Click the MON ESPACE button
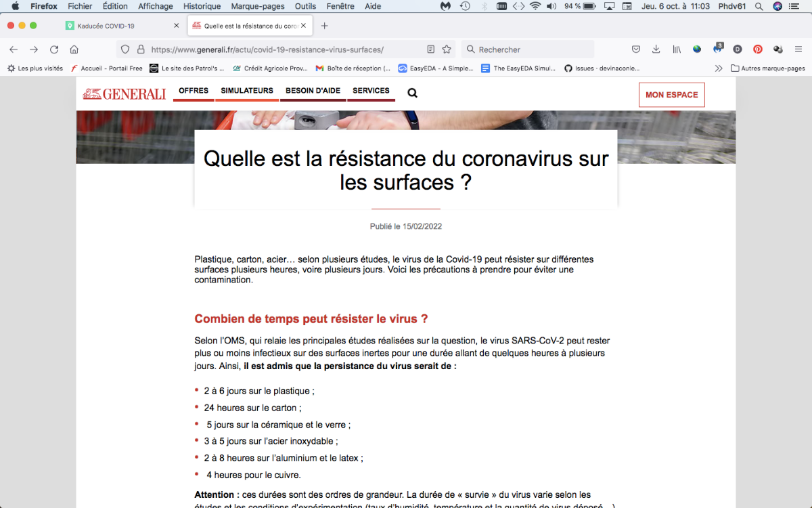 [x=671, y=95]
